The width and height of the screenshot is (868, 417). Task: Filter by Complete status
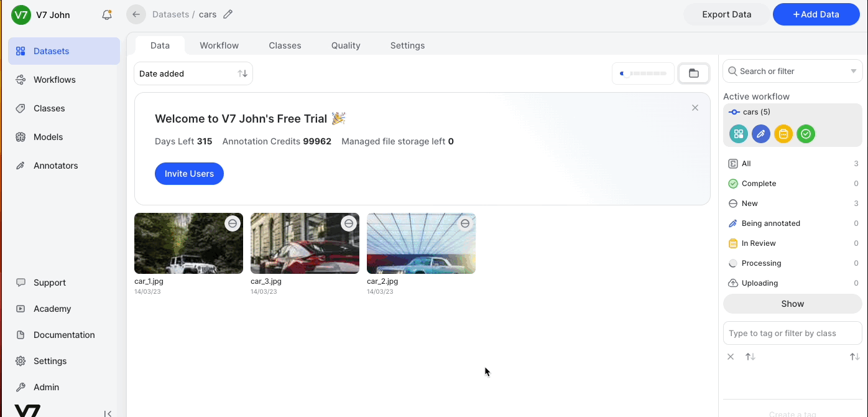pyautogui.click(x=793, y=184)
